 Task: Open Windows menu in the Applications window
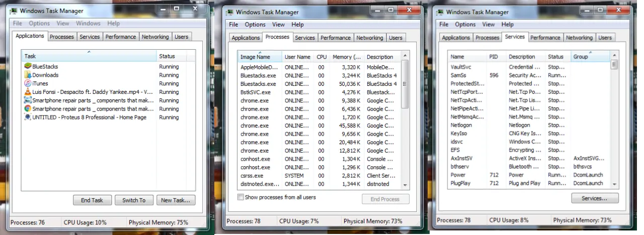[x=88, y=23]
